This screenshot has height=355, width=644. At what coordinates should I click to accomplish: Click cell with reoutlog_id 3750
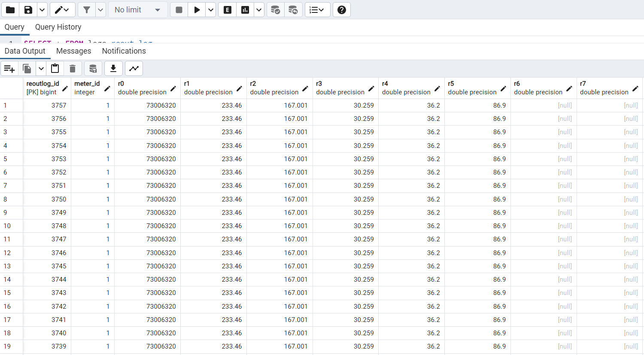(47, 199)
